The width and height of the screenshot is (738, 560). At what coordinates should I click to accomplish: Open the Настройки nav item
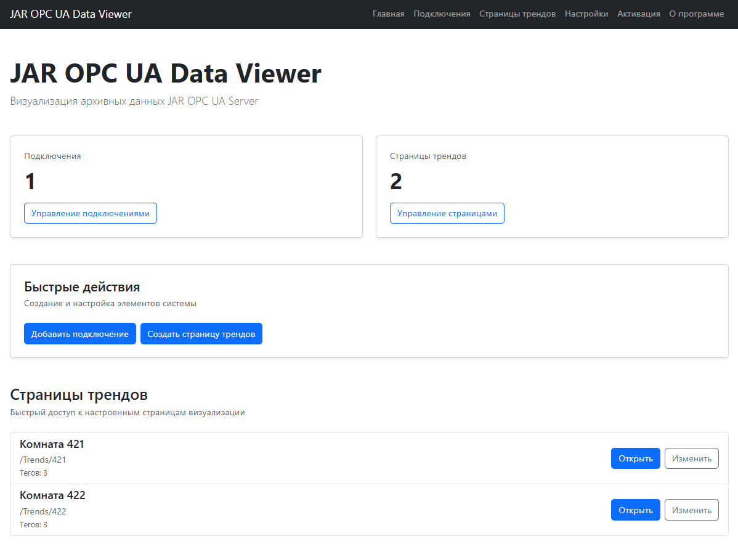[x=586, y=14]
